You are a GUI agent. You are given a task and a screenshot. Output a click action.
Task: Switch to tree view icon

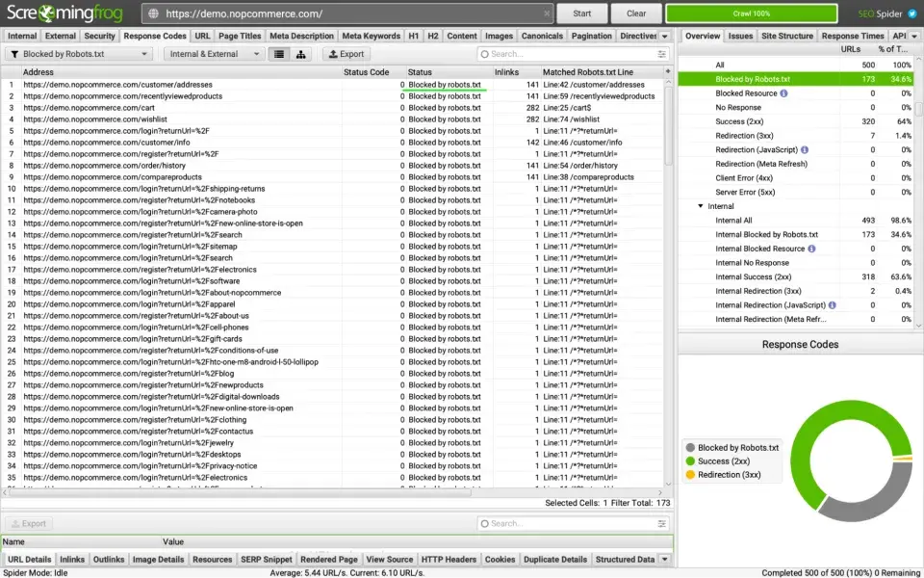300,54
